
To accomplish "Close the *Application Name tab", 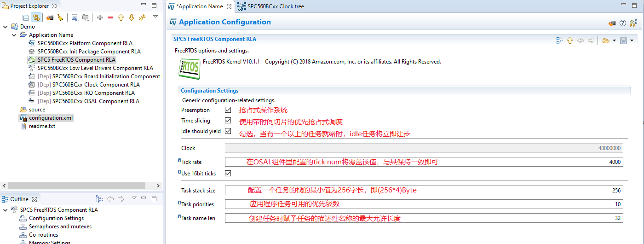I will [x=229, y=6].
